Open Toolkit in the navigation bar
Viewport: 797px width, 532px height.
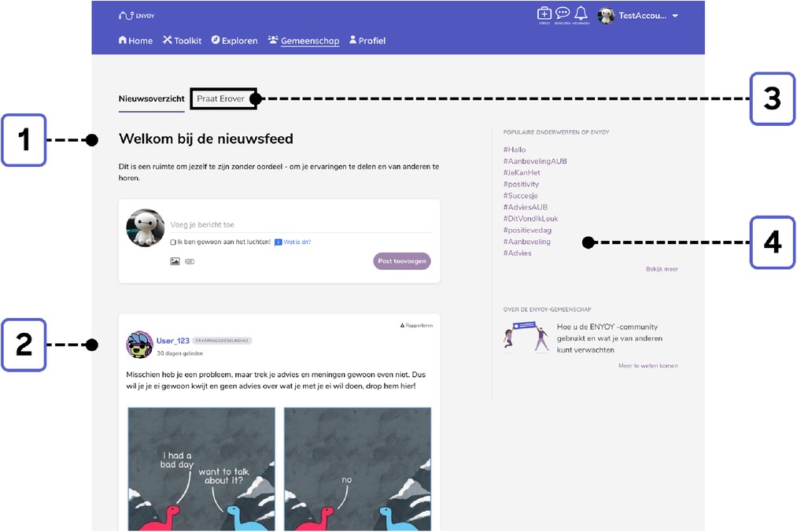click(182, 41)
